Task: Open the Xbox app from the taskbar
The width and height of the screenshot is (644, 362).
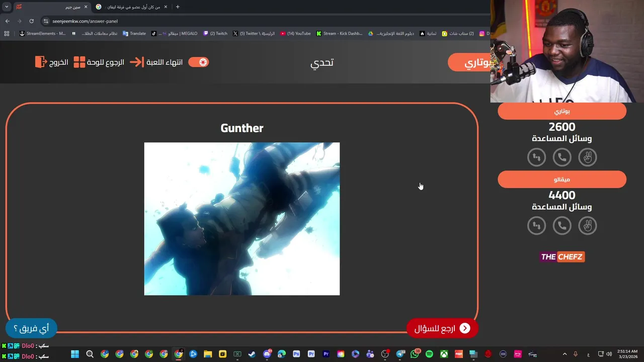Action: pyautogui.click(x=444, y=354)
